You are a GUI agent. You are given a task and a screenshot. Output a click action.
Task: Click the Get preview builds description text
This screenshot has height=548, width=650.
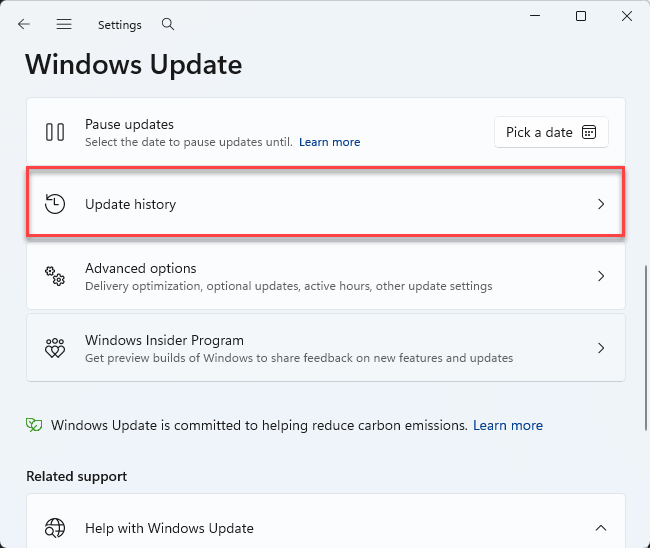point(299,358)
